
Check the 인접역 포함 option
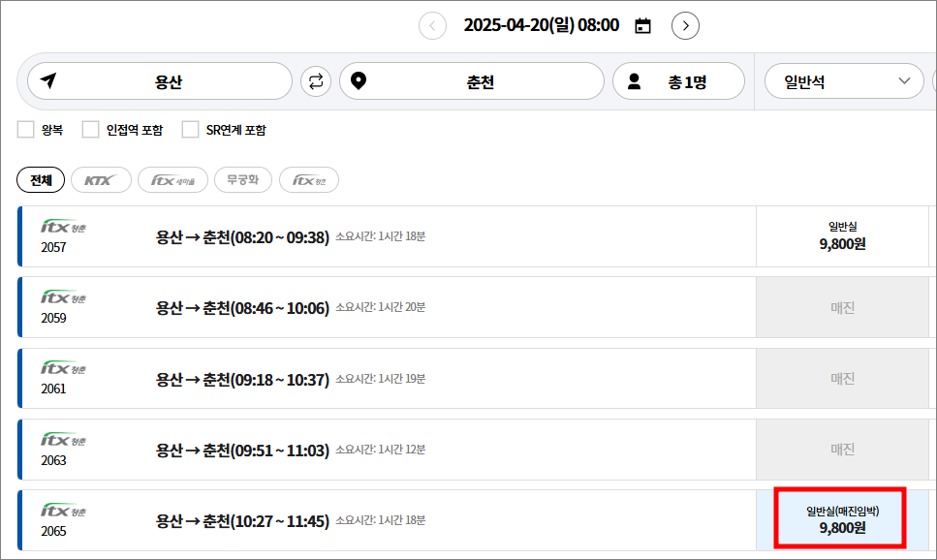89,129
